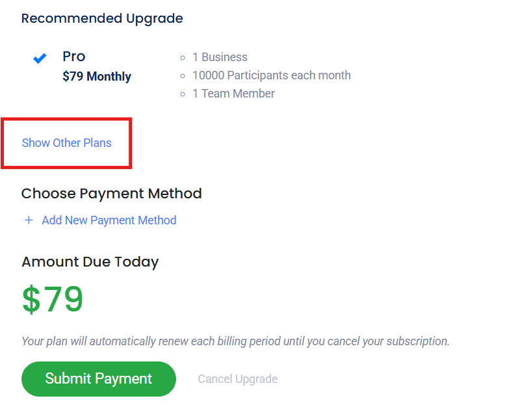This screenshot has height=420, width=516.
Task: Click the word Monthly under Pro
Action: click(109, 77)
